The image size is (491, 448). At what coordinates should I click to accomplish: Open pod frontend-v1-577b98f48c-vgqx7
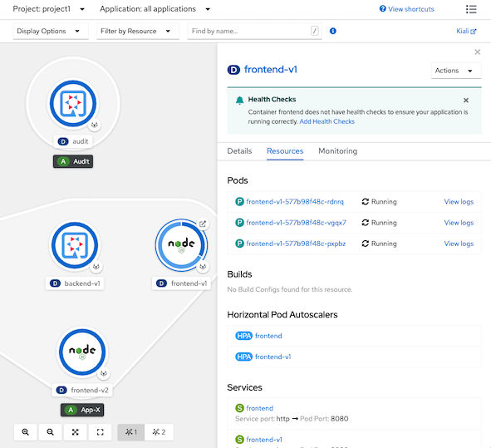coord(296,223)
